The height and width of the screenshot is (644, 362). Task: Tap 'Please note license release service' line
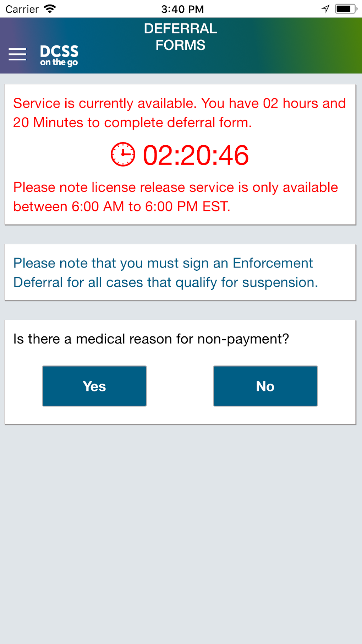[176, 187]
